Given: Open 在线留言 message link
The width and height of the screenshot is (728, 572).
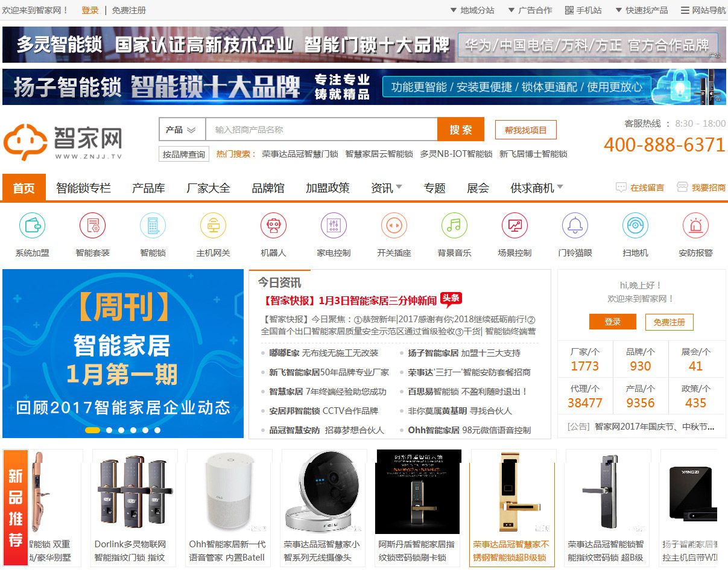Looking at the screenshot, I should [640, 188].
